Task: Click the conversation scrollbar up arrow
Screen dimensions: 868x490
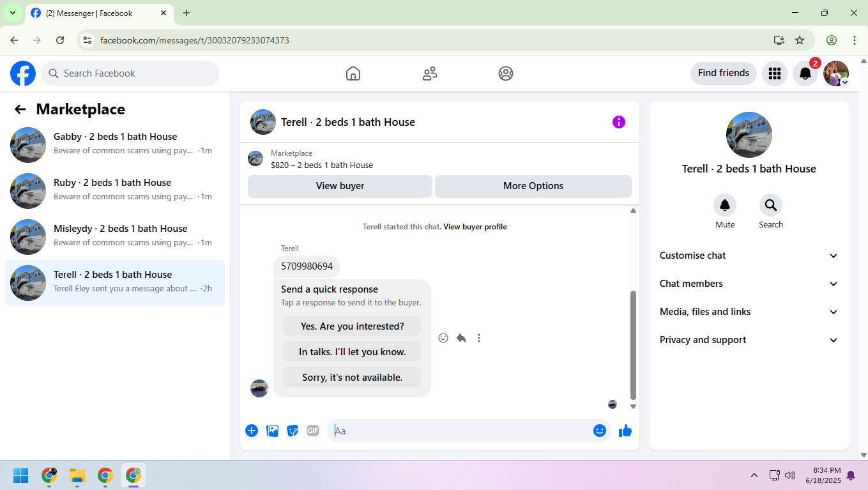Action: pos(633,211)
